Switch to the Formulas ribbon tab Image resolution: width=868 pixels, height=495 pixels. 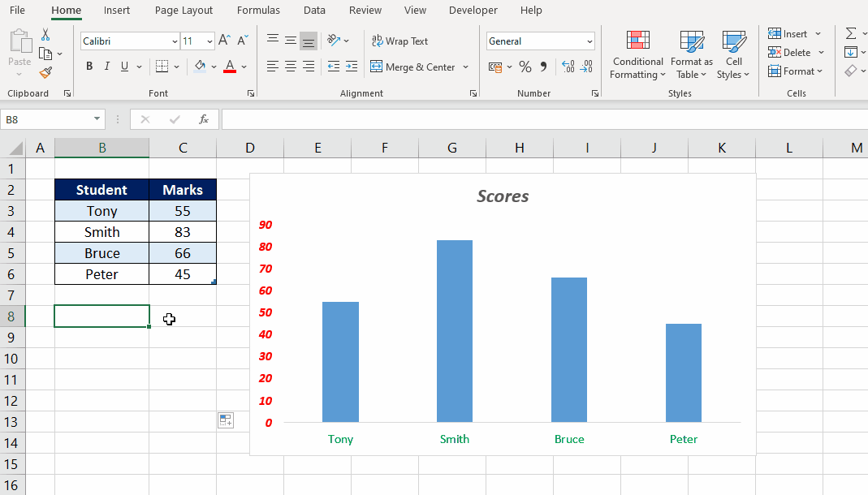[258, 11]
